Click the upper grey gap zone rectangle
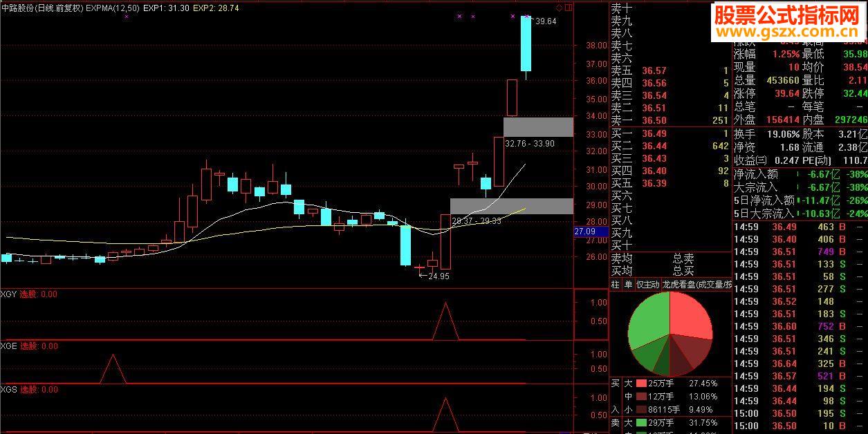This screenshot has width=868, height=434. pos(538,126)
